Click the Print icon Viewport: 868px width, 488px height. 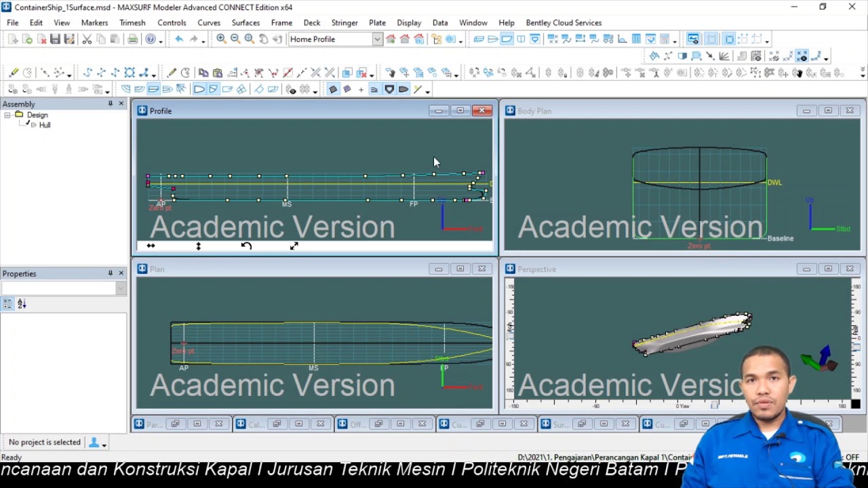tap(132, 39)
